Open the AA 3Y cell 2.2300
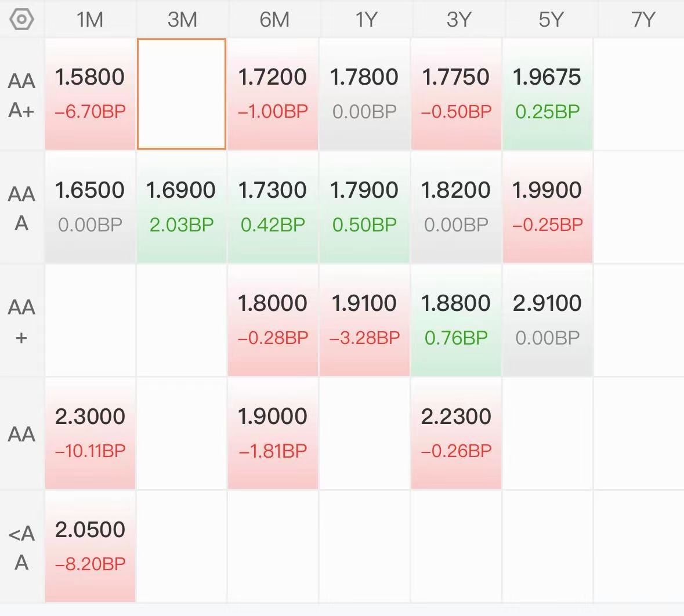Viewport: 684px width, 616px height. 456,433
